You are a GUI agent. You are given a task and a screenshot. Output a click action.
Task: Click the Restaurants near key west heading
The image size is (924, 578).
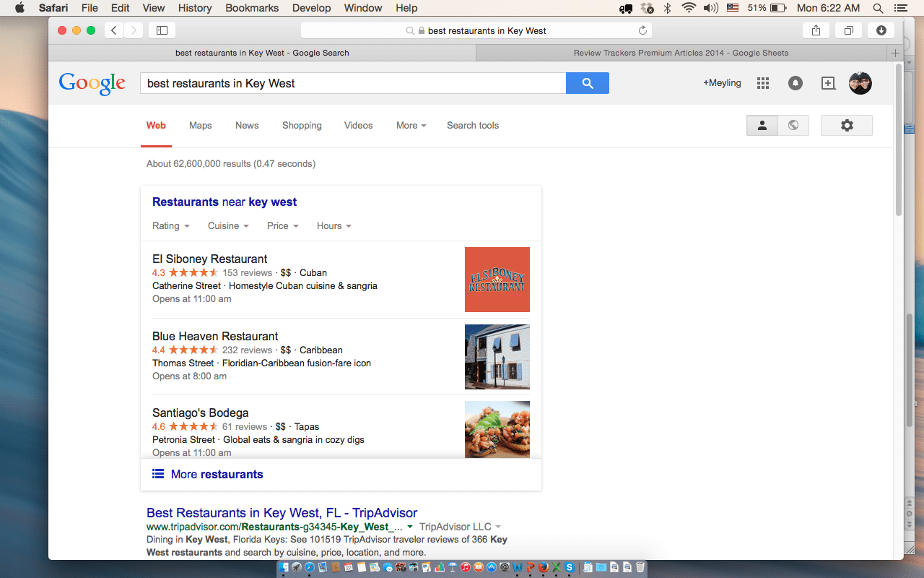(x=225, y=202)
